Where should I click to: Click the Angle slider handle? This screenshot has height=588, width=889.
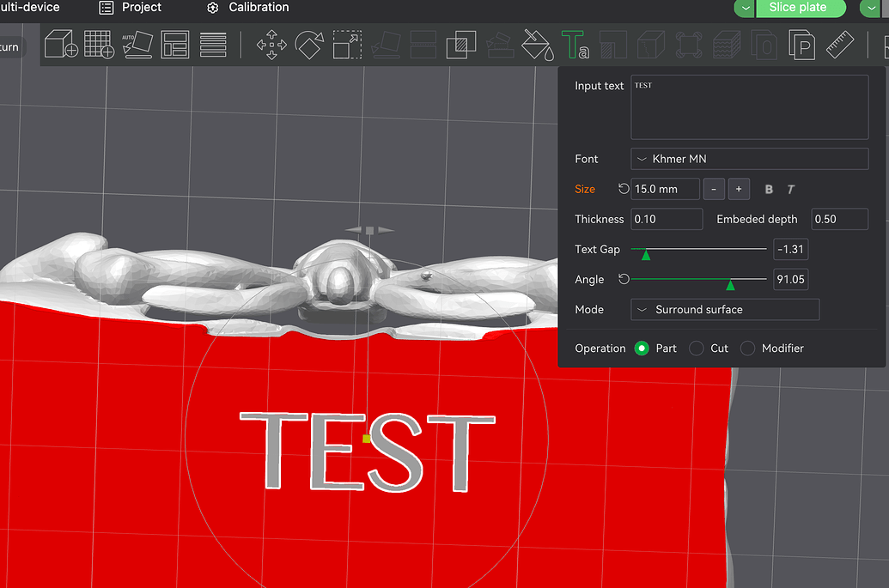tap(730, 285)
